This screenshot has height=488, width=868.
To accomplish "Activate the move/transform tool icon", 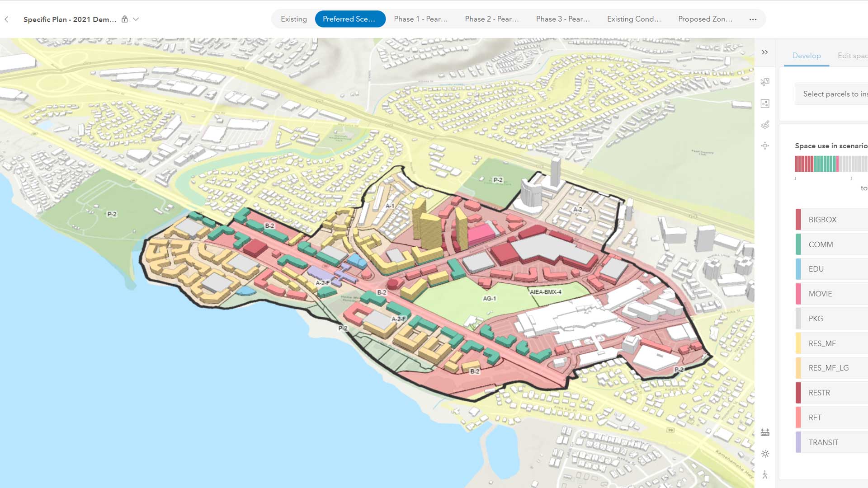I will point(765,146).
